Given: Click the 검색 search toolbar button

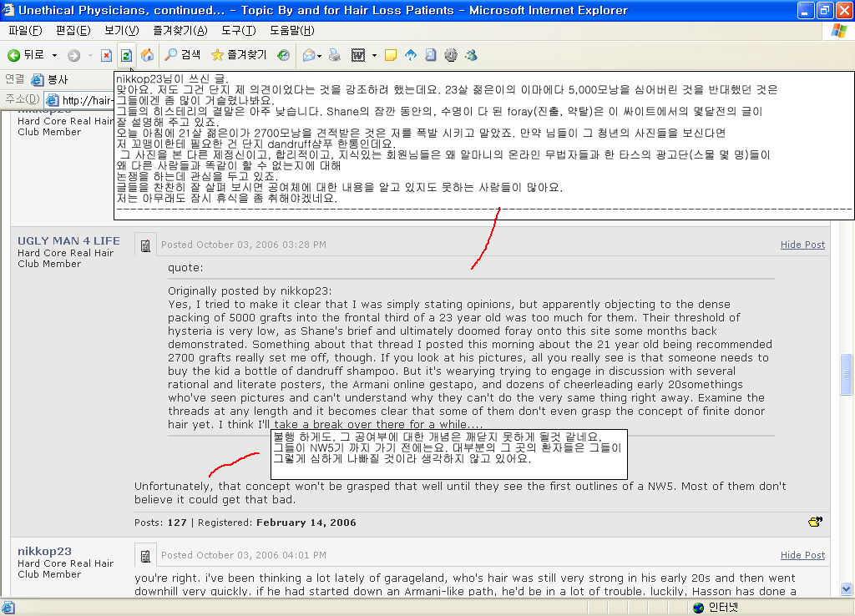Looking at the screenshot, I should pyautogui.click(x=183, y=54).
